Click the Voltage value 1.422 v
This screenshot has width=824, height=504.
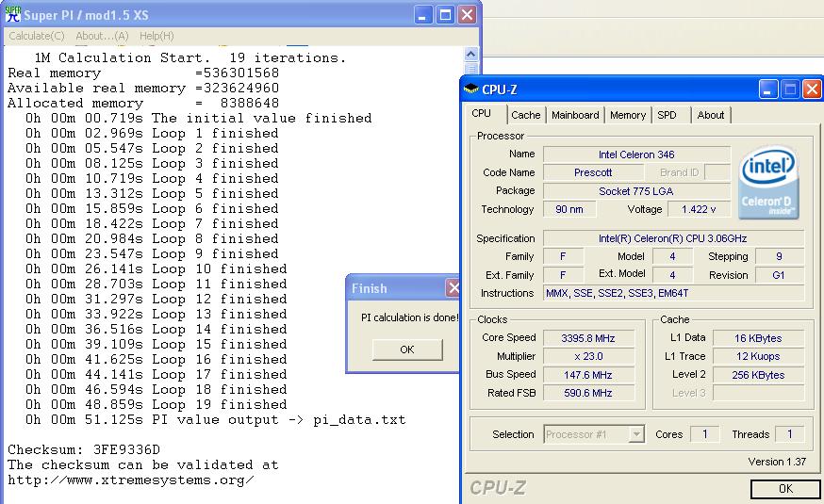699,209
